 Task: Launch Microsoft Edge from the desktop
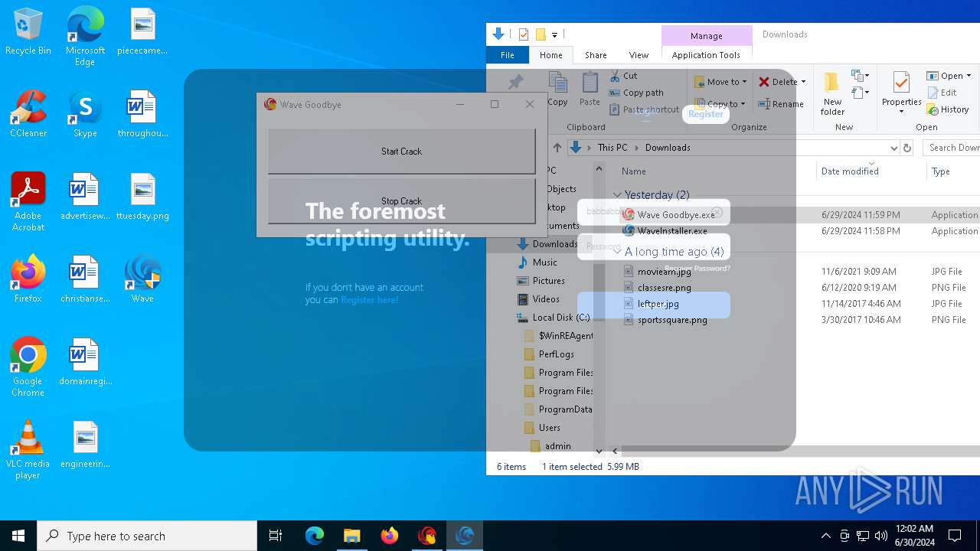click(85, 36)
